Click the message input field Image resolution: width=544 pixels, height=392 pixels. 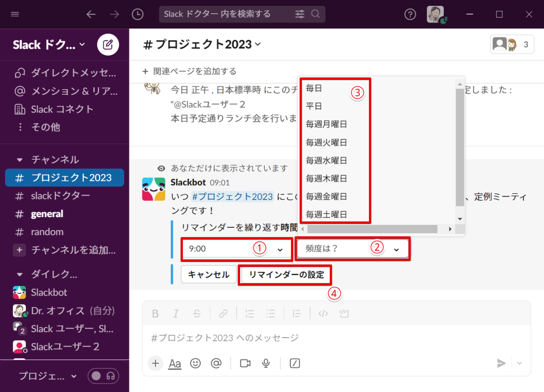click(336, 338)
